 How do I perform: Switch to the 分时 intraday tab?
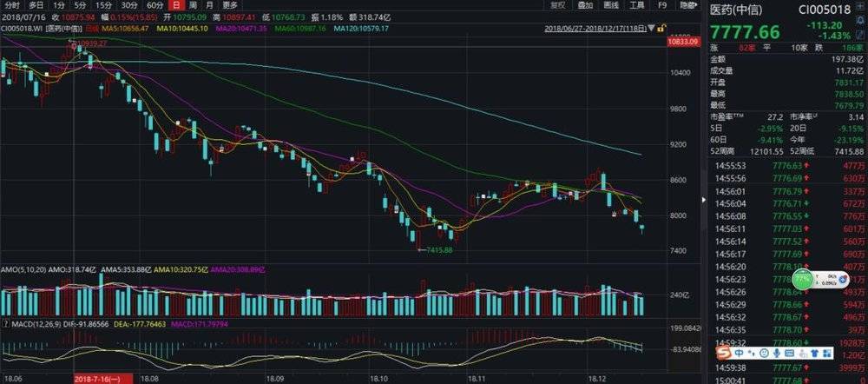click(11, 5)
